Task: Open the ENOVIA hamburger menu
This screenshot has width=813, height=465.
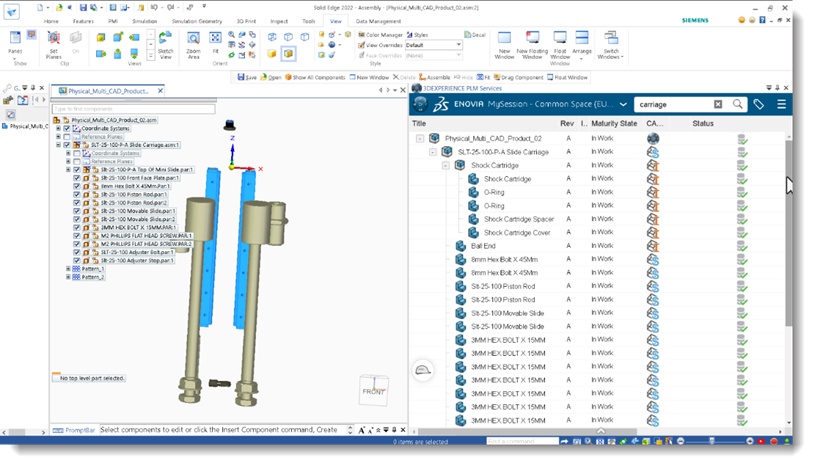Action: 781,104
